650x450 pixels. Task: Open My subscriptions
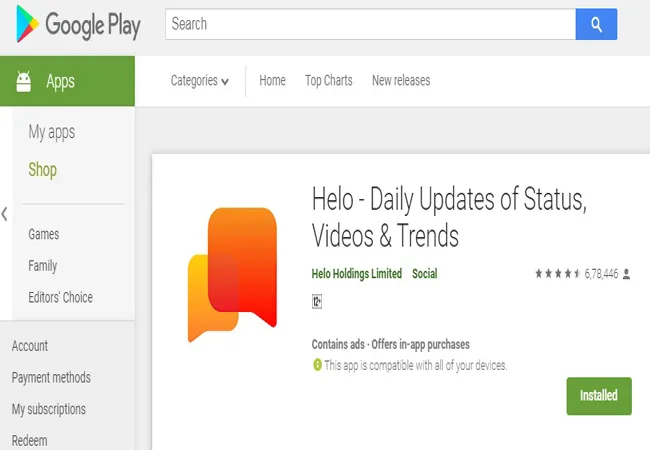tap(49, 409)
